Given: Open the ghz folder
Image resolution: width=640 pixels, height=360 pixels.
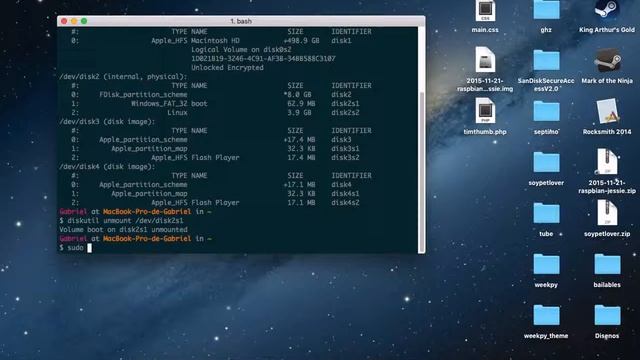Looking at the screenshot, I should point(546,10).
